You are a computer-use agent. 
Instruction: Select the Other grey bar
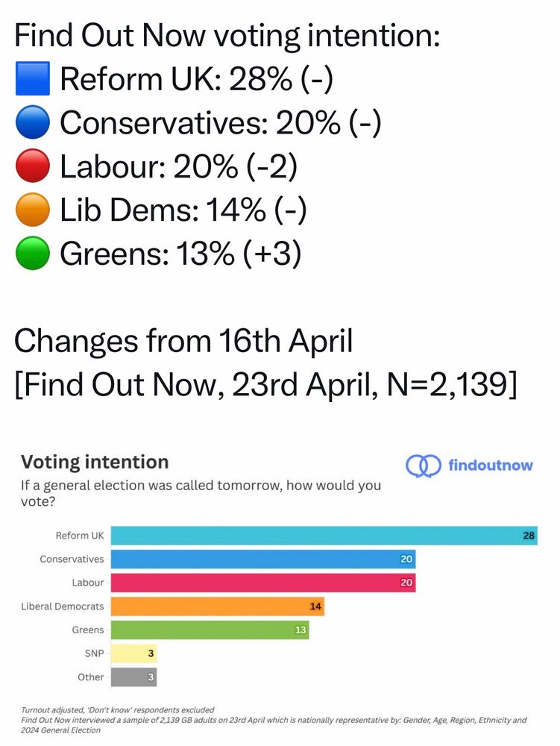click(x=134, y=677)
